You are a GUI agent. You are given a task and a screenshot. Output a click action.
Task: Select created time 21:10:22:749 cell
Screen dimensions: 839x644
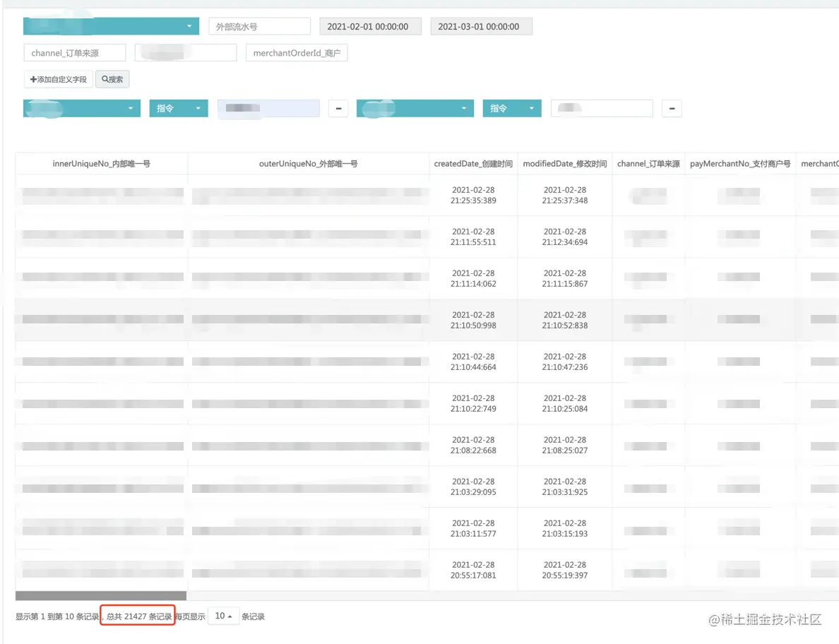473,404
